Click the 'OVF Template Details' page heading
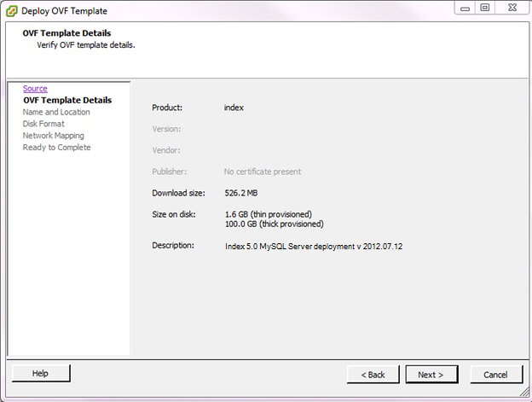The image size is (532, 402). [x=66, y=33]
